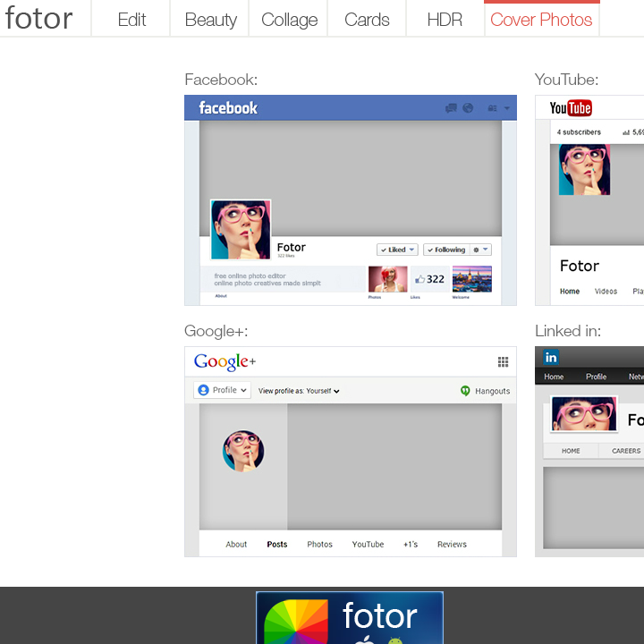The height and width of the screenshot is (644, 644).
Task: Click the Google+ YouTube tab
Action: (x=368, y=544)
